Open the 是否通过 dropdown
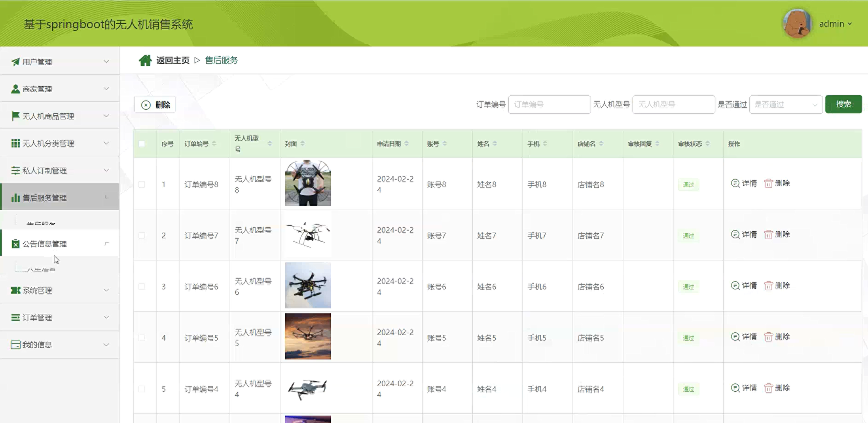The width and height of the screenshot is (868, 423). pyautogui.click(x=786, y=105)
